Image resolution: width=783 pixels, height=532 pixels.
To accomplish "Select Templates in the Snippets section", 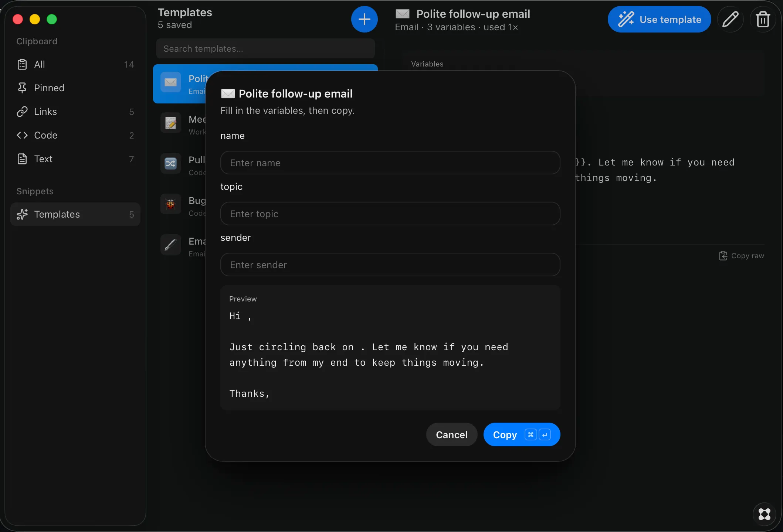I will point(75,214).
